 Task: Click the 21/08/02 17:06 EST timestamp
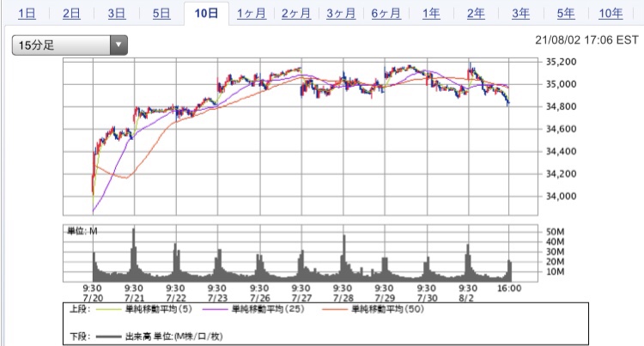[587, 40]
